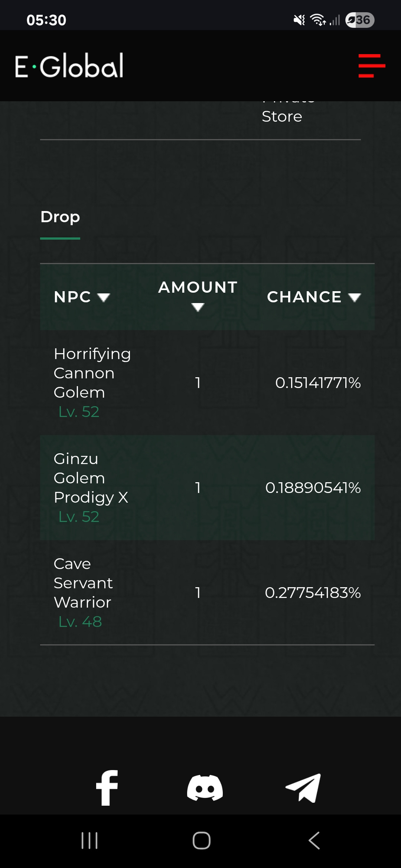Tap the battery indicator in status bar
Screen dimensions: 401x868
(359, 20)
